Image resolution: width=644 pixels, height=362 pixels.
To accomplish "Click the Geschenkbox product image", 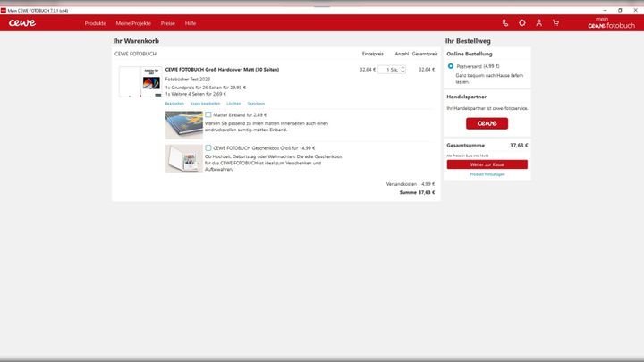I will (x=184, y=158).
